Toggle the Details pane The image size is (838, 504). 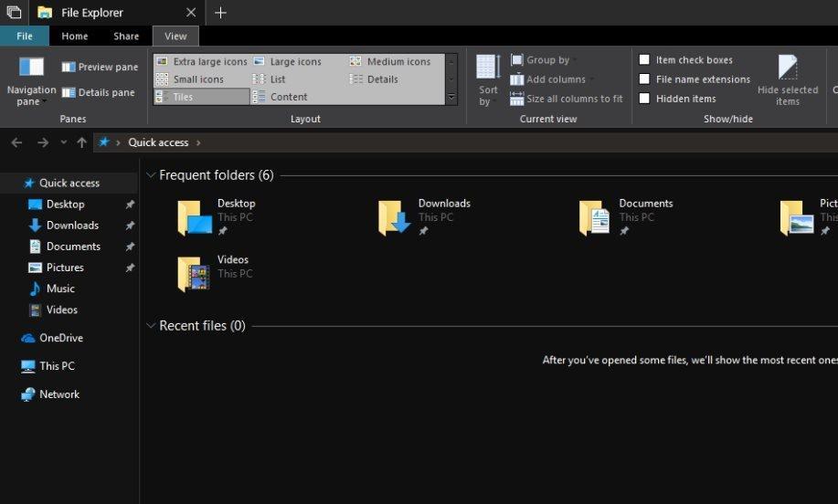(x=99, y=92)
